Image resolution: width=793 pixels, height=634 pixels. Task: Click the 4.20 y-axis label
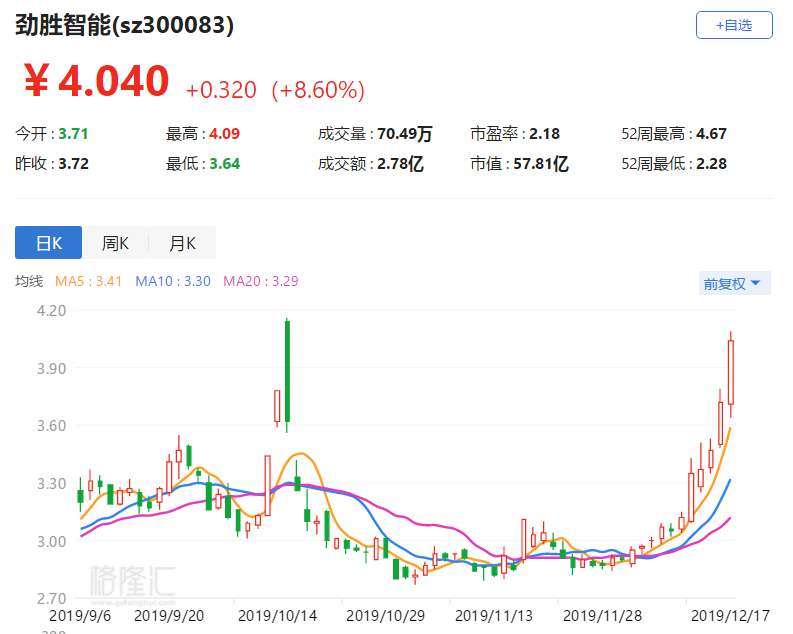(x=52, y=310)
